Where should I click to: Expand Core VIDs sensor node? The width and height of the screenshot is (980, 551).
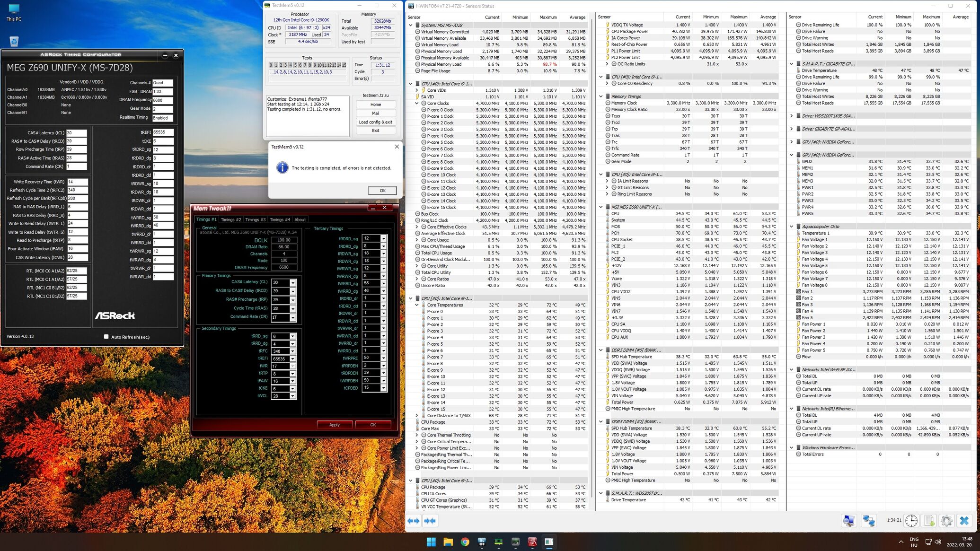(x=417, y=90)
